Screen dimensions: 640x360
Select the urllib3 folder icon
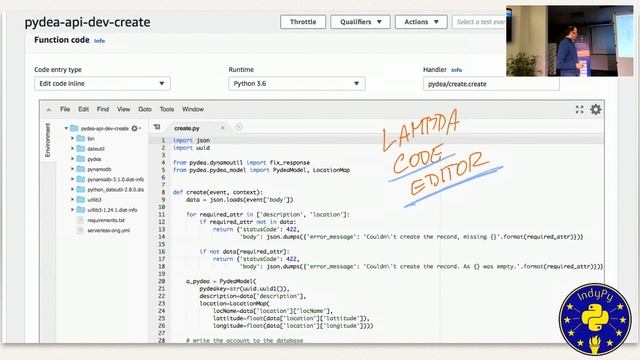tap(81, 200)
